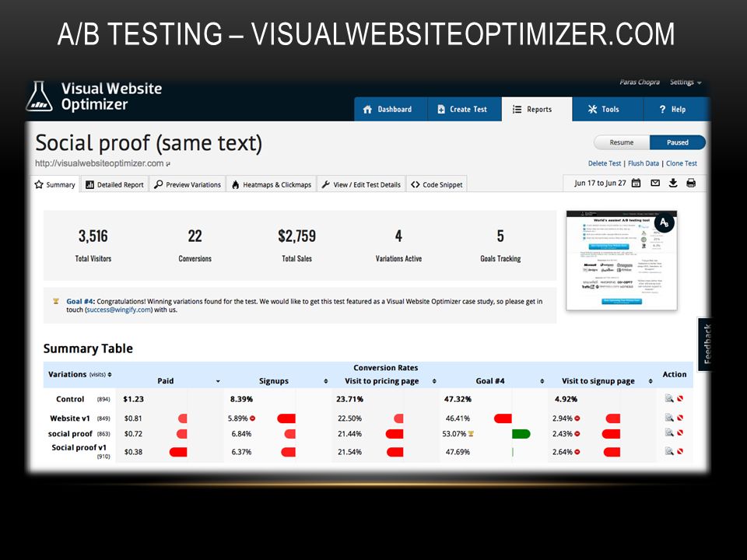The image size is (747, 560).
Task: Sort by the Signups column arrows
Action: (326, 381)
